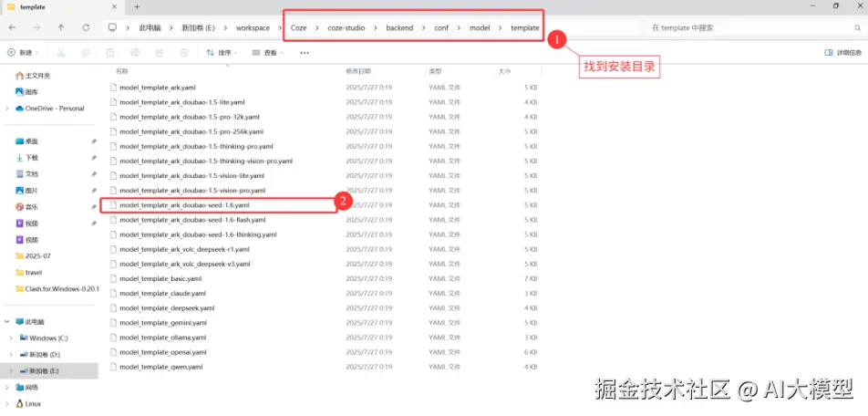Open 主文件夹 in the sidebar
868x416 pixels.
pos(33,76)
